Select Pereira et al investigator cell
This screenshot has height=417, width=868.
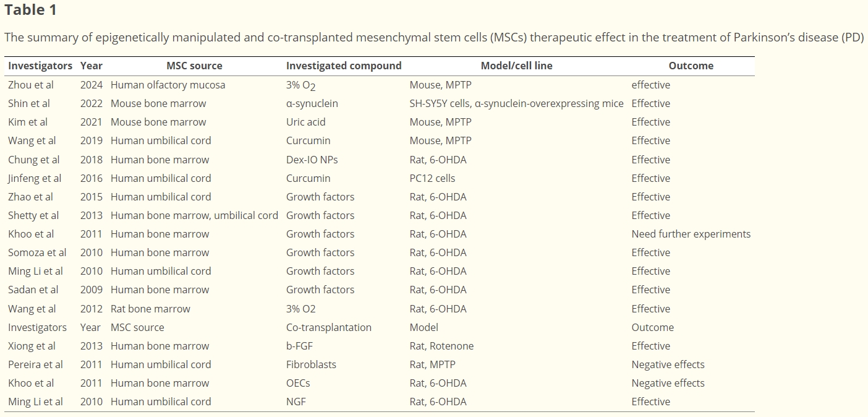(x=35, y=364)
